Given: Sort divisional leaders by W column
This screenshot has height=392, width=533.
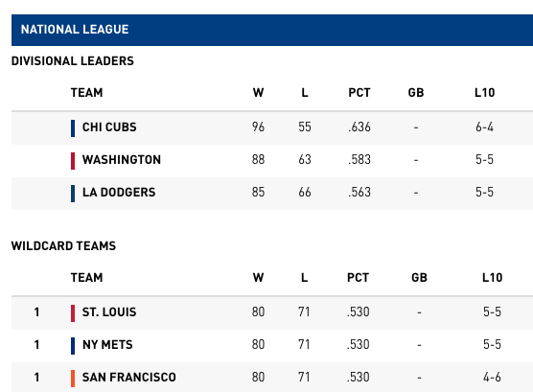Looking at the screenshot, I should (258, 92).
